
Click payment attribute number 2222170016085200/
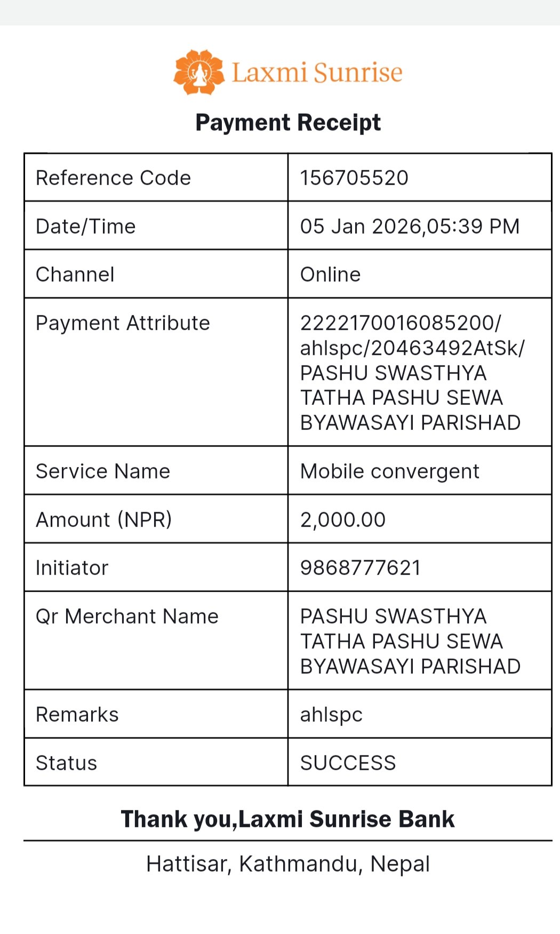401,323
